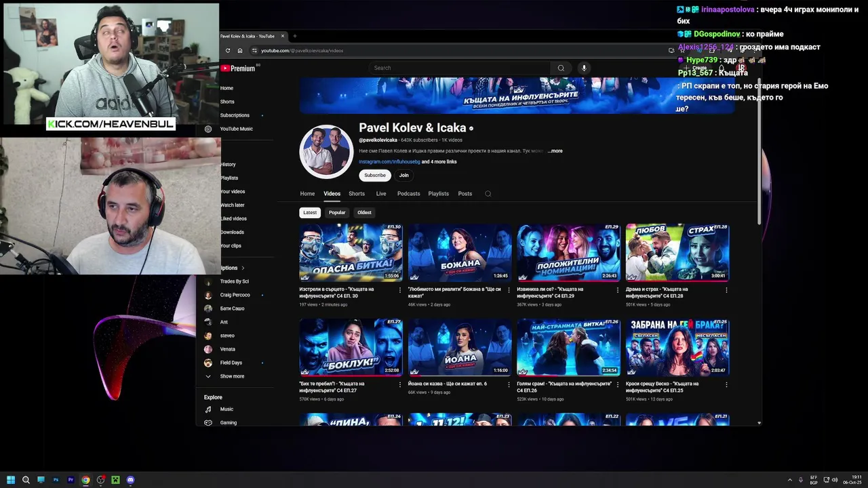This screenshot has width=868, height=488.
Task: Switch to the channel Playlists tab
Action: [x=439, y=194]
